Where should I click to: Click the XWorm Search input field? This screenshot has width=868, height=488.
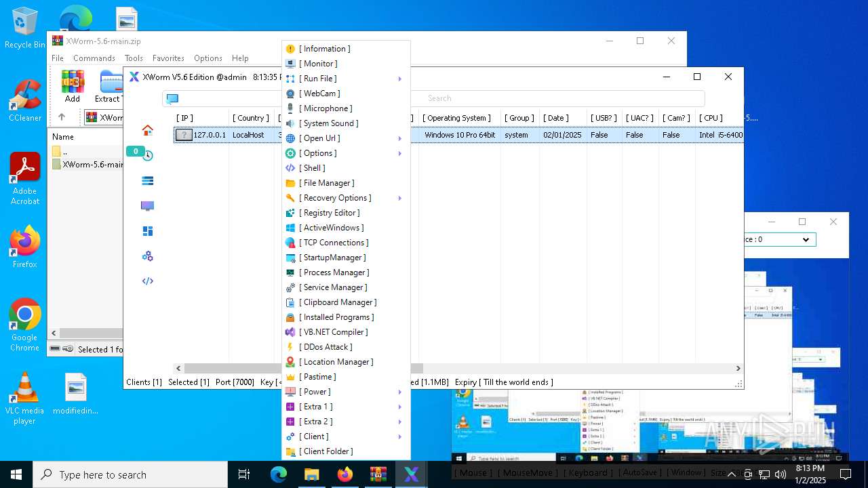(439, 98)
